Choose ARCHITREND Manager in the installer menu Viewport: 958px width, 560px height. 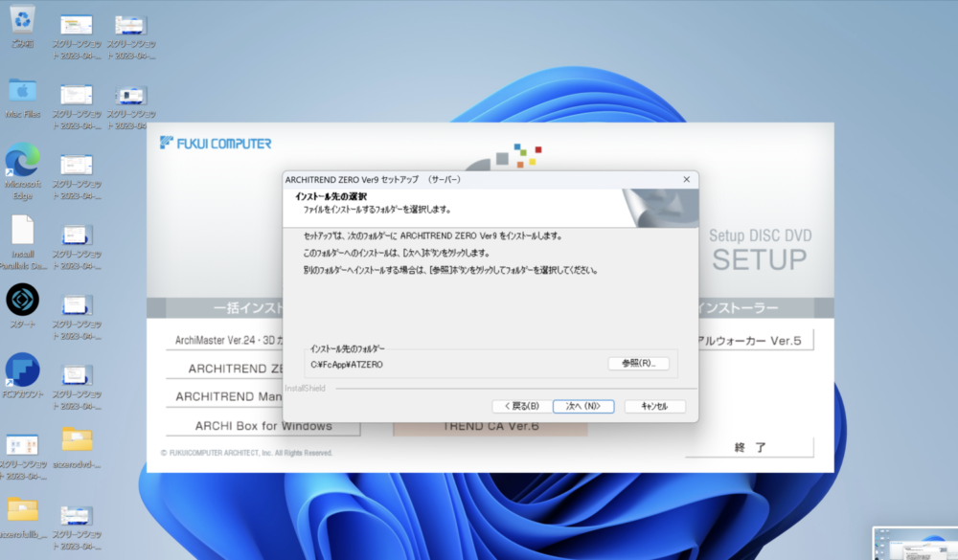click(224, 396)
